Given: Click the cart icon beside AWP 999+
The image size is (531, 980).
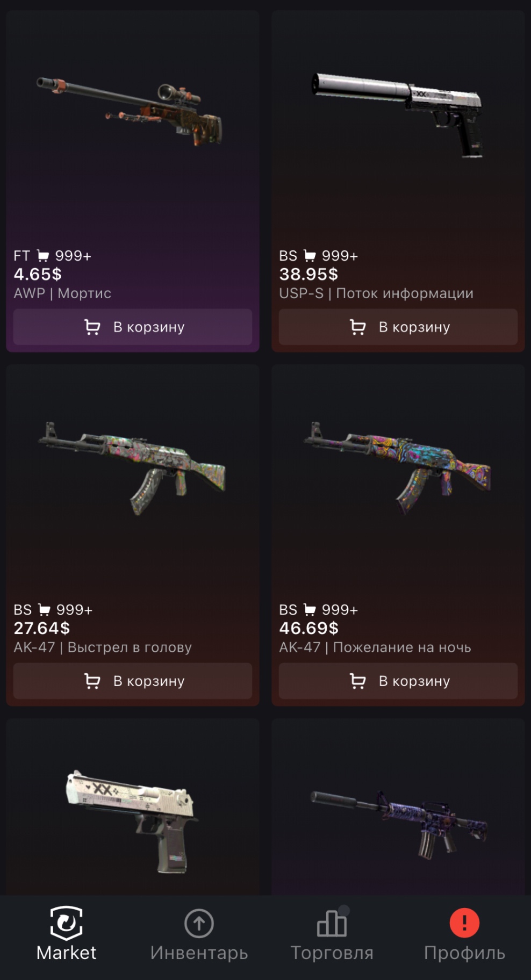Looking at the screenshot, I should pyautogui.click(x=43, y=256).
